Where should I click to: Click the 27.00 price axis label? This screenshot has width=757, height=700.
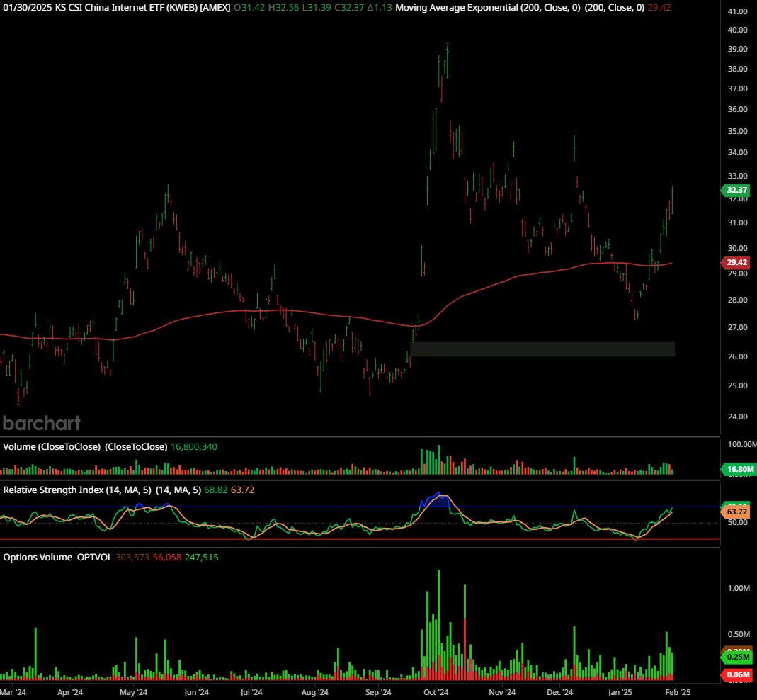pyautogui.click(x=737, y=327)
